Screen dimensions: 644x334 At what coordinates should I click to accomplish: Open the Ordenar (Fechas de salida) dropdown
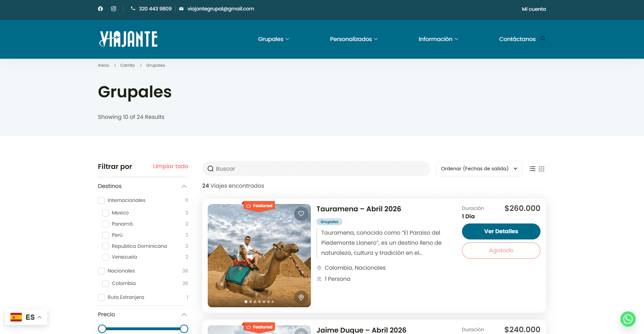(479, 169)
